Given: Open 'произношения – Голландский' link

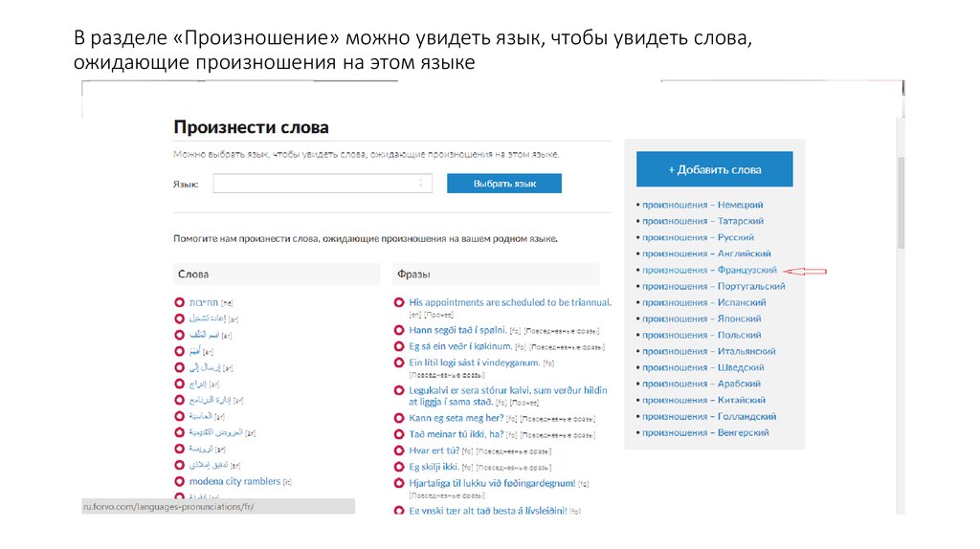Looking at the screenshot, I should pyautogui.click(x=709, y=416).
